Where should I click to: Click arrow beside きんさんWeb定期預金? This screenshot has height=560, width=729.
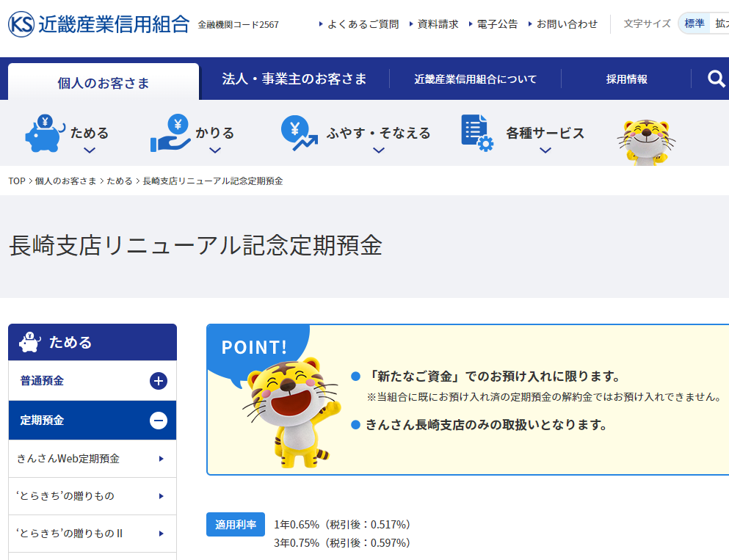[x=162, y=459]
